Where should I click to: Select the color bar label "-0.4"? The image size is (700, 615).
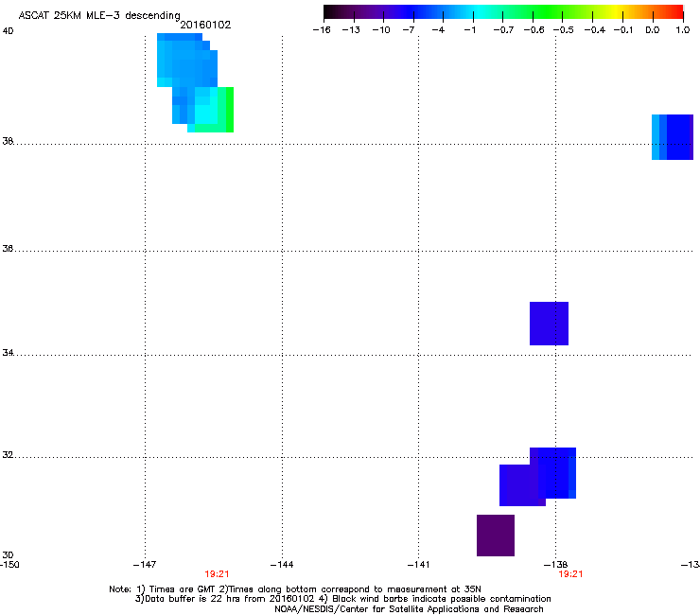pyautogui.click(x=595, y=30)
